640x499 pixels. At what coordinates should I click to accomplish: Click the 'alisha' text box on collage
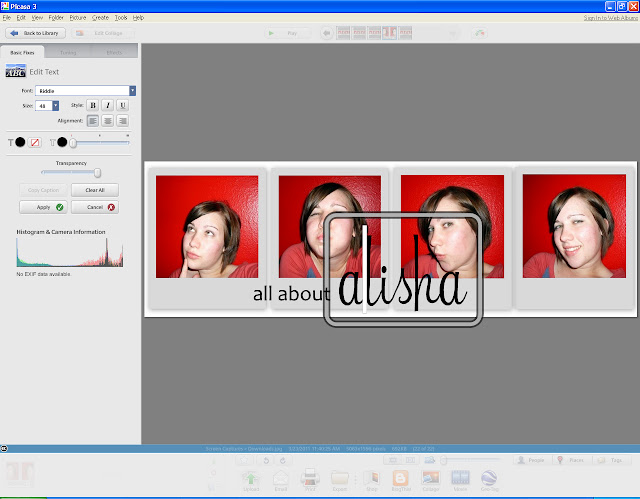[403, 270]
